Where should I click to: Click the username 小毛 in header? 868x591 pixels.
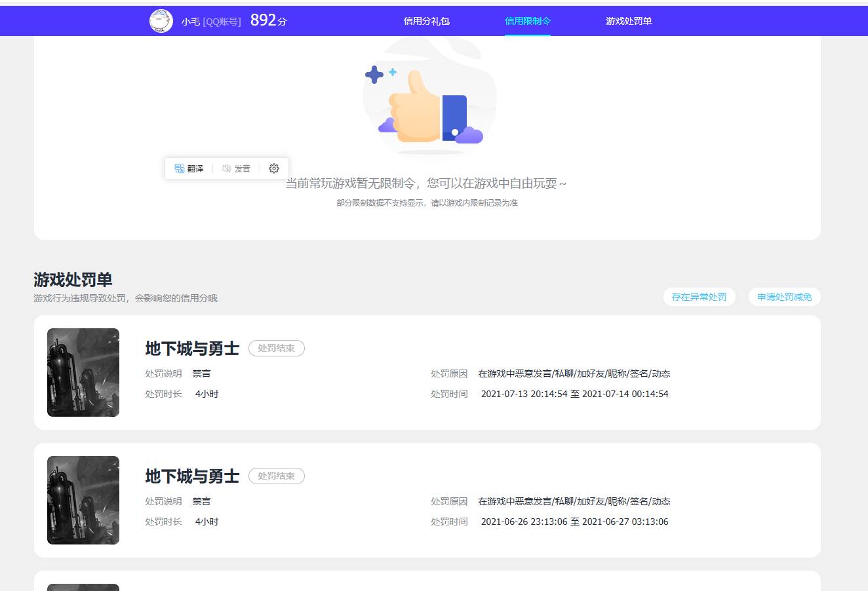point(190,22)
